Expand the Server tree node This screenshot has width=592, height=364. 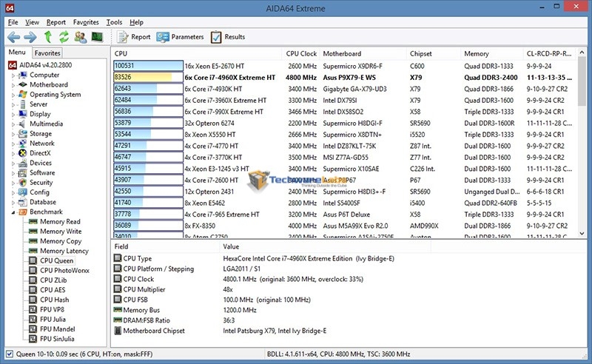point(13,105)
